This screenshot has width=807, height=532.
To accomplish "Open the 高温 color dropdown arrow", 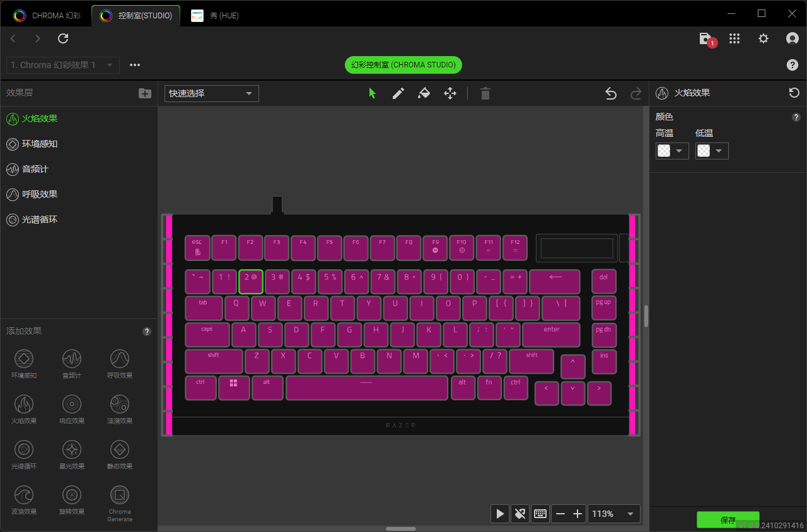I will coord(680,151).
